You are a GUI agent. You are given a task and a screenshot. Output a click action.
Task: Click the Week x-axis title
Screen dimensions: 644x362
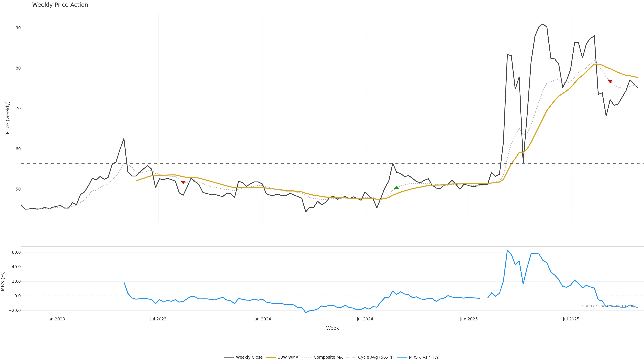332,328
